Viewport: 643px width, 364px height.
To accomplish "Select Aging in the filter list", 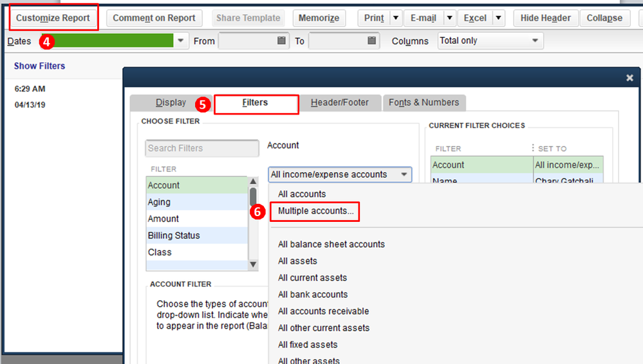I will (x=197, y=202).
